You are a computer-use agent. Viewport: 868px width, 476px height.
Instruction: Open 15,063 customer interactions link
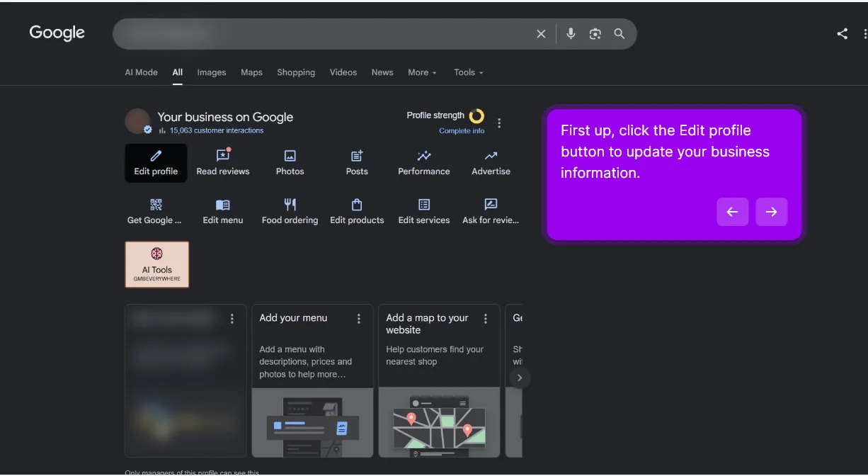point(217,130)
